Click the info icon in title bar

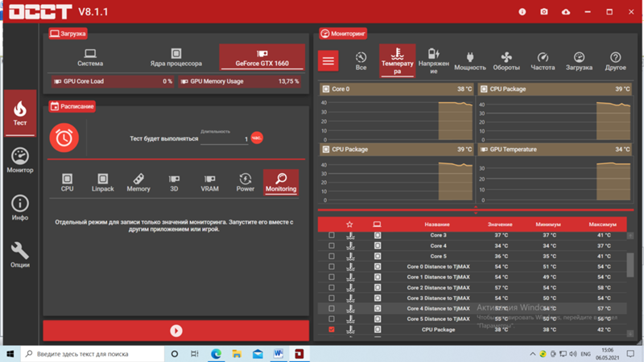(x=522, y=12)
